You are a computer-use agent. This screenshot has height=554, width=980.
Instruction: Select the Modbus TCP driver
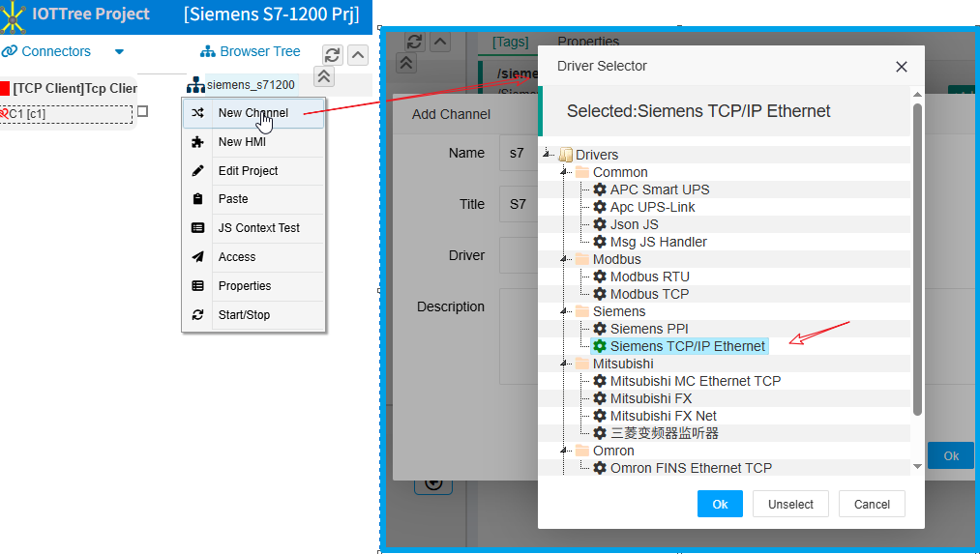coord(649,294)
